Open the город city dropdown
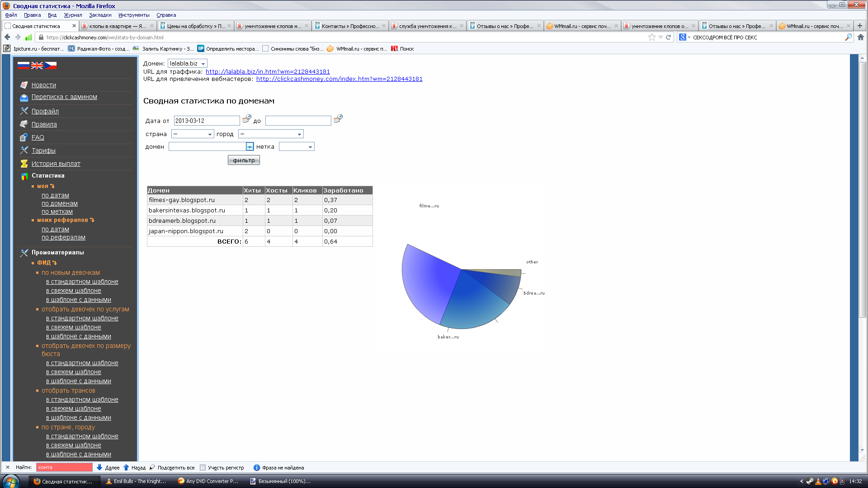868x488 pixels. coord(271,134)
